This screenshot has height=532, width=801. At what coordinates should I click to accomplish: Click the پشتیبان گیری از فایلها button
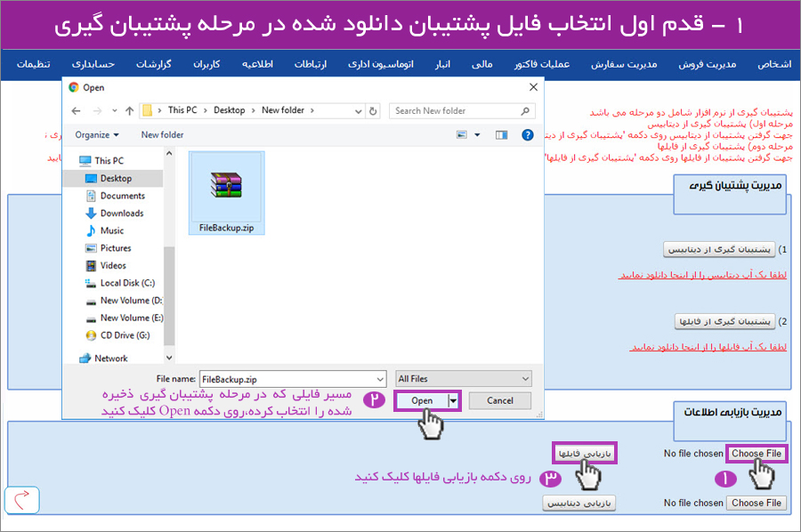point(724,321)
